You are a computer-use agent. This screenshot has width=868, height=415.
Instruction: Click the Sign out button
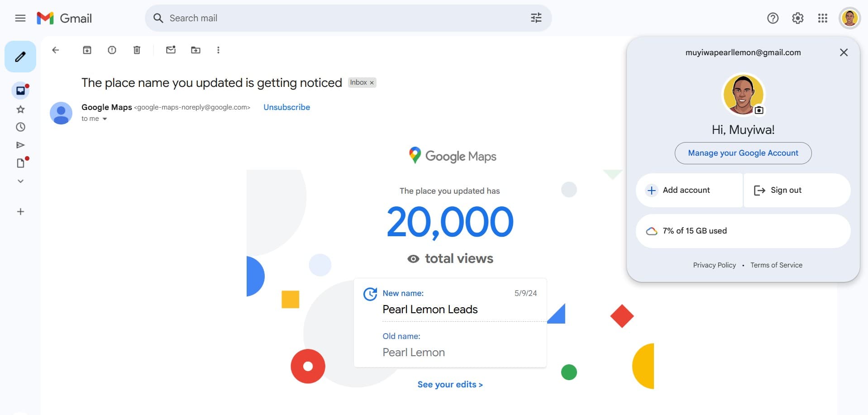click(x=797, y=190)
